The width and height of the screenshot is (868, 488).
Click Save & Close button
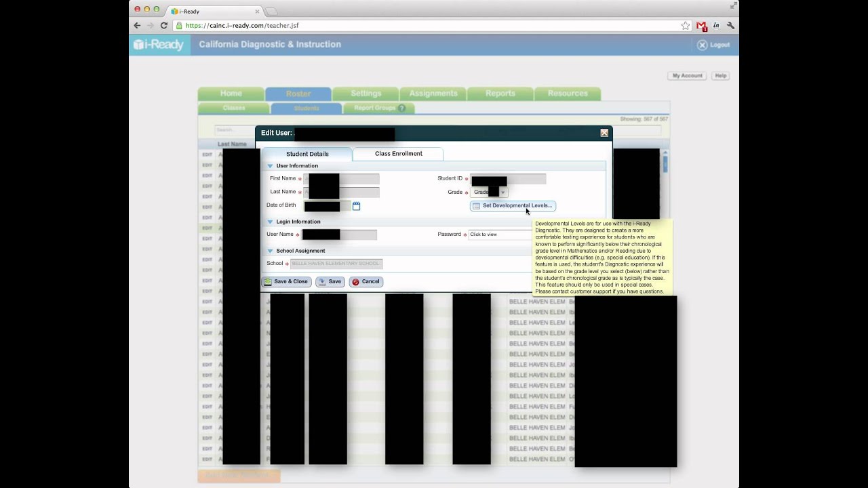pyautogui.click(x=286, y=281)
